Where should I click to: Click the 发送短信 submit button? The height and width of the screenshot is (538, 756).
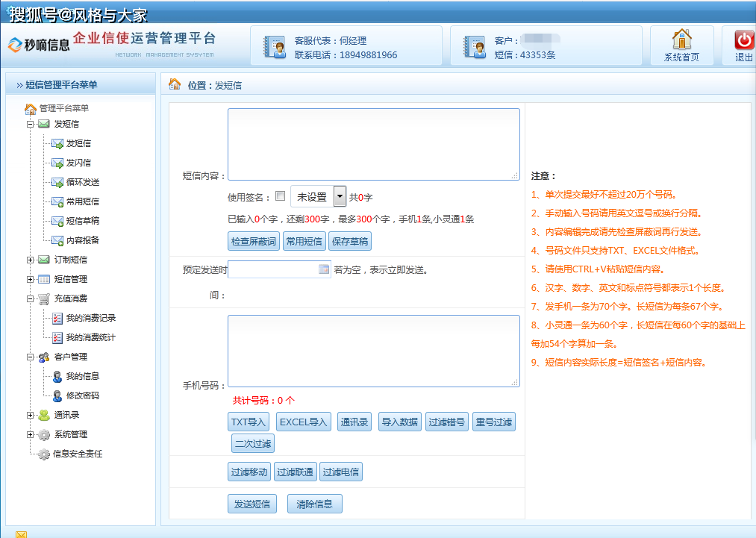tap(252, 504)
